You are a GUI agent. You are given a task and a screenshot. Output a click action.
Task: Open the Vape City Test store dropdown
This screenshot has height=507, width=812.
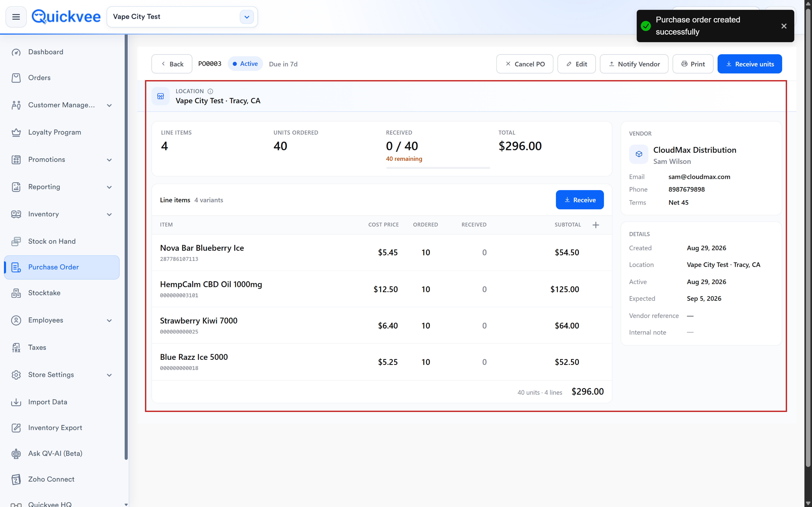click(x=247, y=17)
